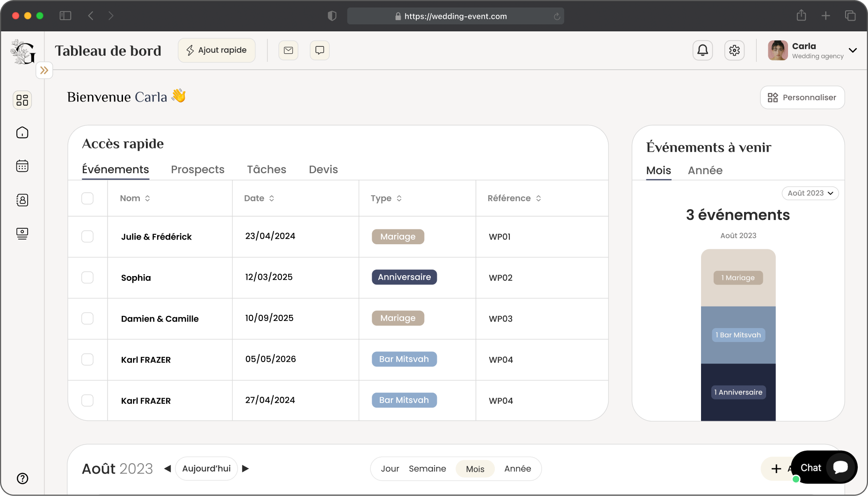This screenshot has width=868, height=496.
Task: Click the Ajout rapide button
Action: coord(217,50)
